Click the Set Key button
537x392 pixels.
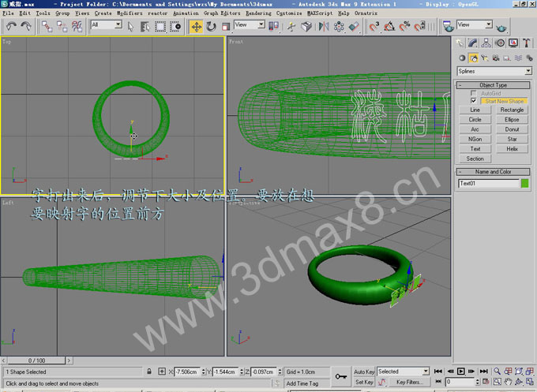364,382
